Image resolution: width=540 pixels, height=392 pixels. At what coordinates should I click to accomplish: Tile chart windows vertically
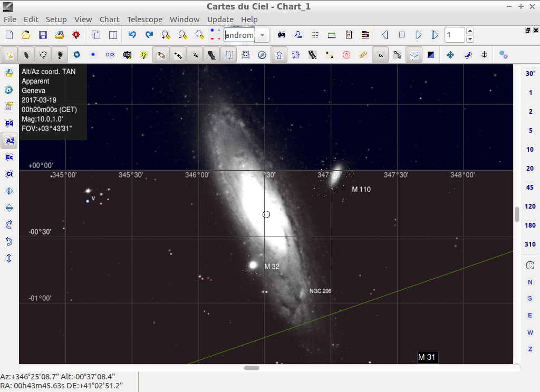(x=113, y=35)
